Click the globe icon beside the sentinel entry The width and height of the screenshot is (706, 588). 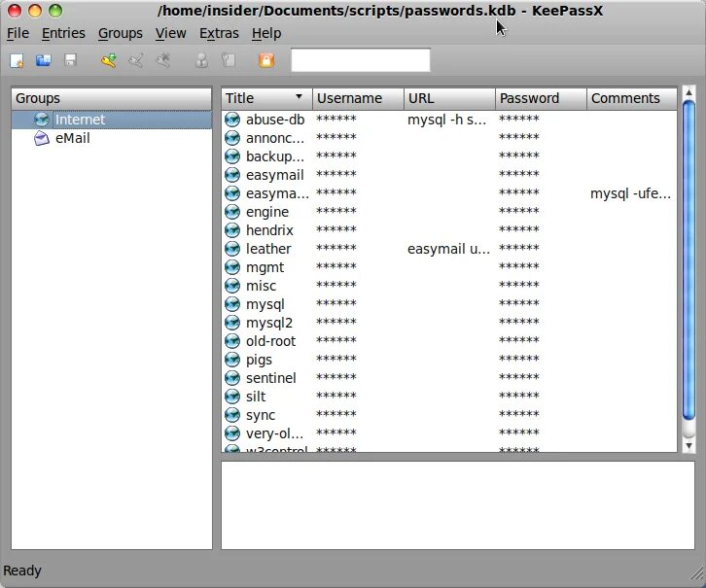(232, 377)
